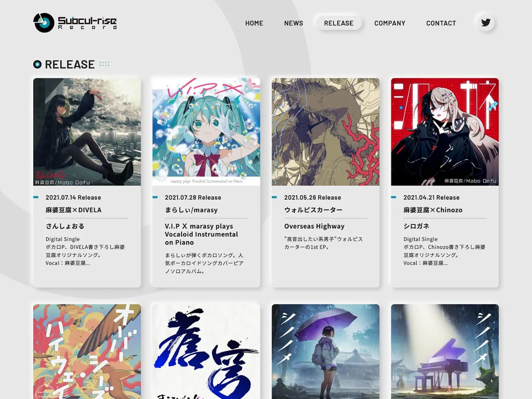Click description mentioning DIVELA書き下ろし

85,251
